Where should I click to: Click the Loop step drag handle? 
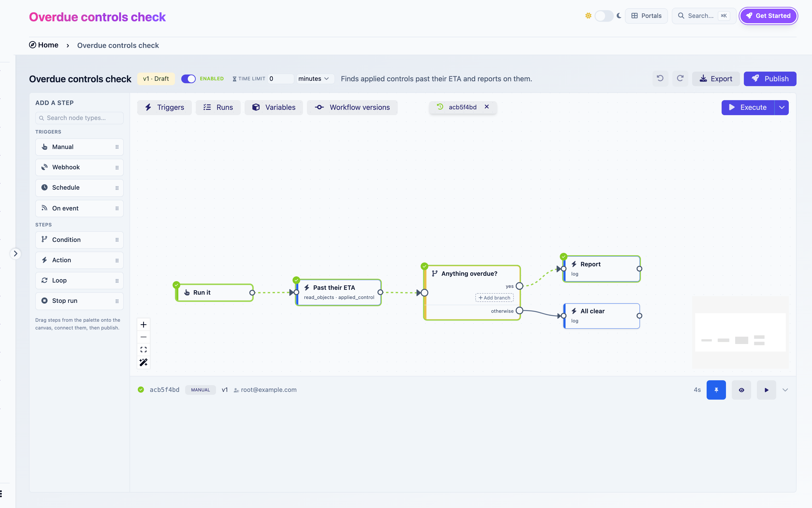pyautogui.click(x=117, y=281)
